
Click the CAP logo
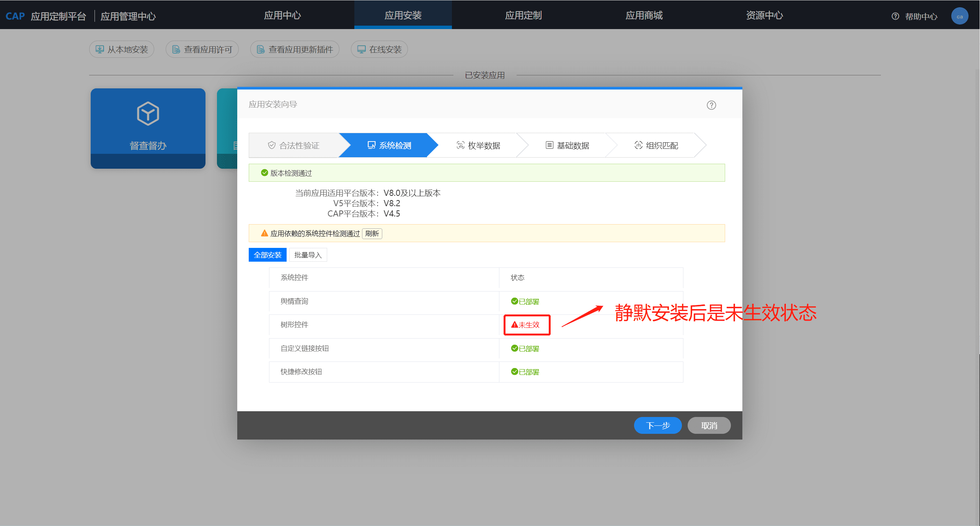point(15,16)
